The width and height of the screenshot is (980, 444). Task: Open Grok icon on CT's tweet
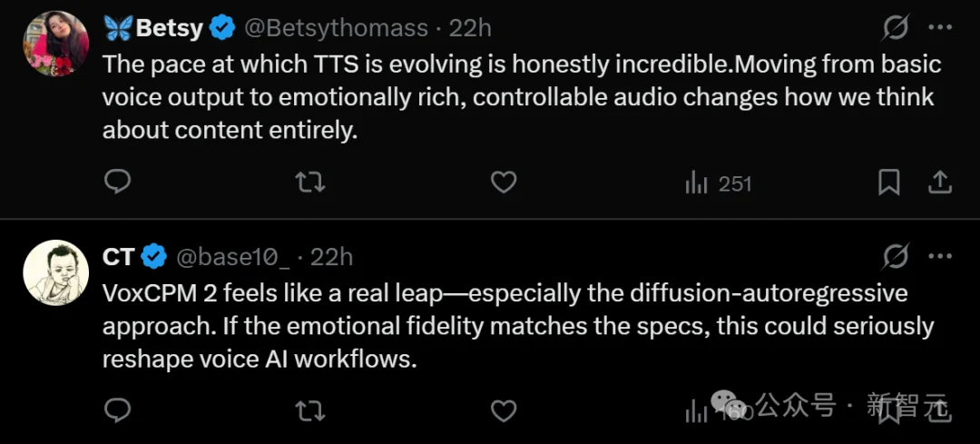click(896, 257)
